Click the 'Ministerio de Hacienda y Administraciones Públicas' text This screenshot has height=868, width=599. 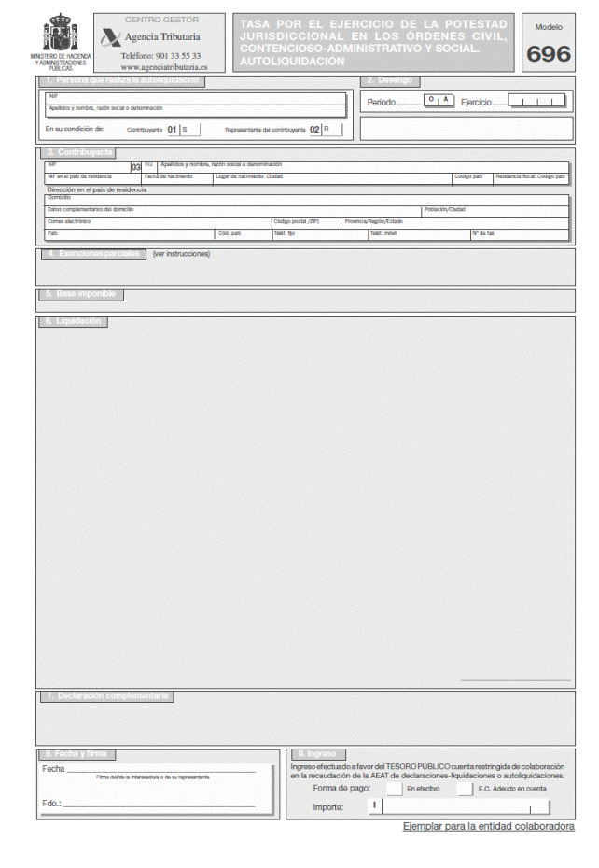tap(61, 63)
